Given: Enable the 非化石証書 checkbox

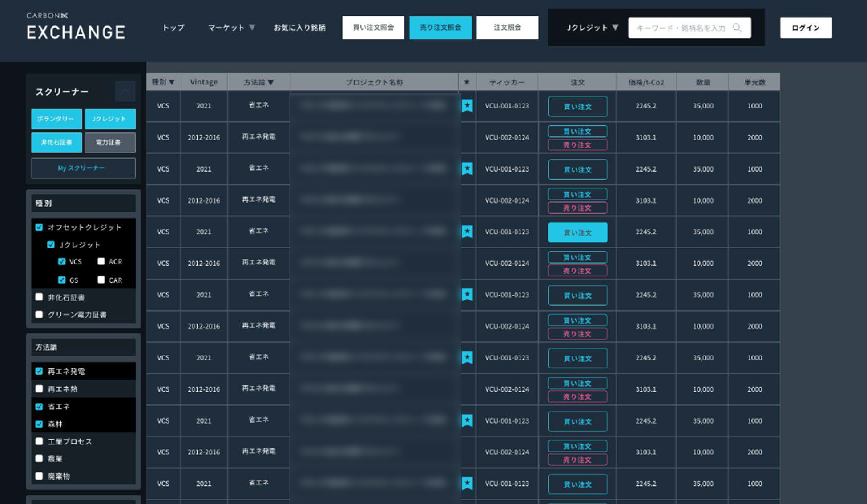Looking at the screenshot, I should 39,297.
